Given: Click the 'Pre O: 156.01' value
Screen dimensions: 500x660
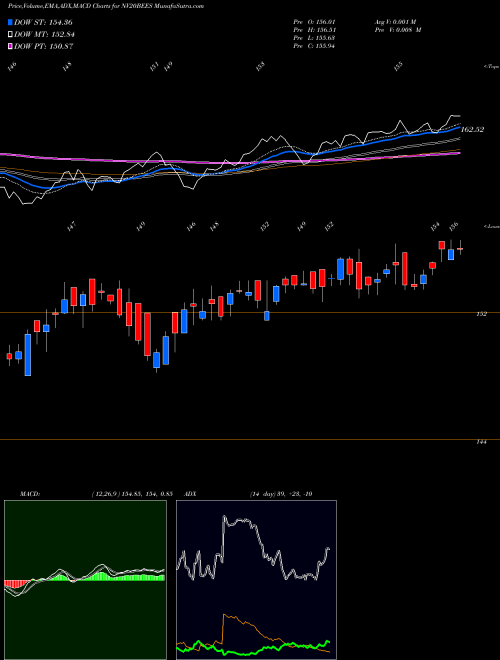Looking at the screenshot, I should tap(314, 21).
